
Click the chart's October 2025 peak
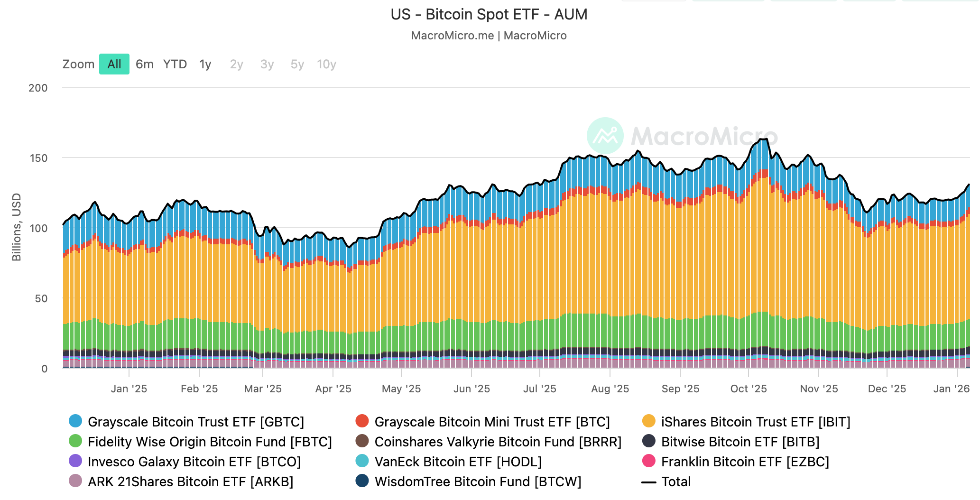coord(763,140)
